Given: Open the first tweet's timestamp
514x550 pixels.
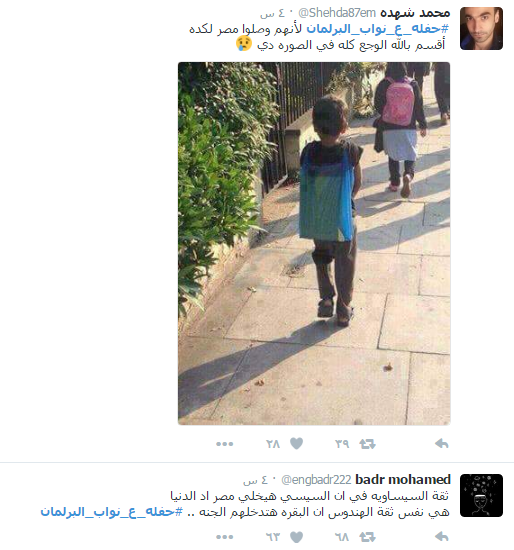Looking at the screenshot, I should pos(267,14).
